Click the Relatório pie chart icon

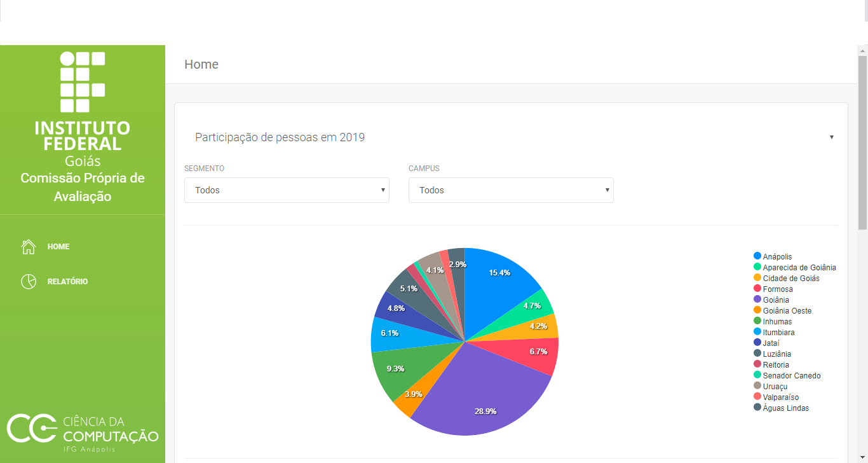29,282
